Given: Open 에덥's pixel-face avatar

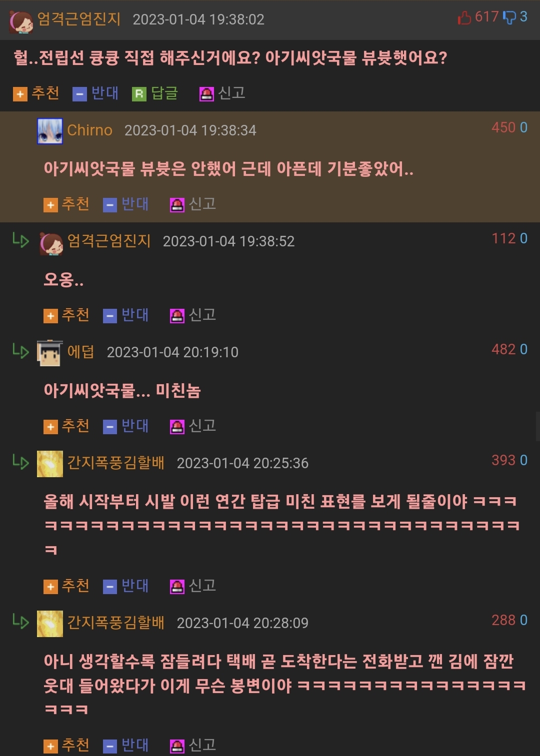Looking at the screenshot, I should (x=50, y=353).
